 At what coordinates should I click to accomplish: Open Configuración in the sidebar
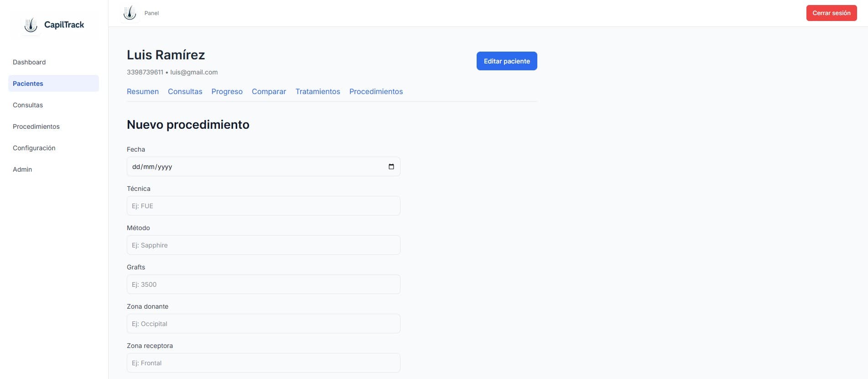tap(34, 148)
